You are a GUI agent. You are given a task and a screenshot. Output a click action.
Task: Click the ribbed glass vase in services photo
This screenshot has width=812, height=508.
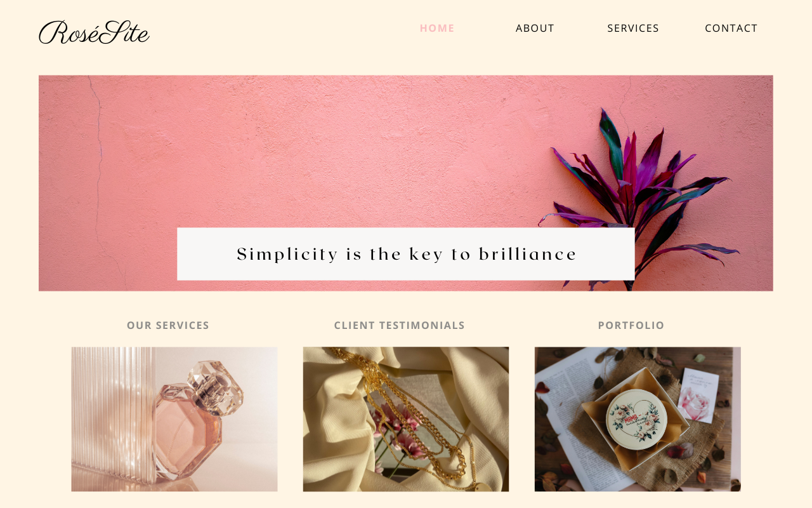click(x=114, y=416)
